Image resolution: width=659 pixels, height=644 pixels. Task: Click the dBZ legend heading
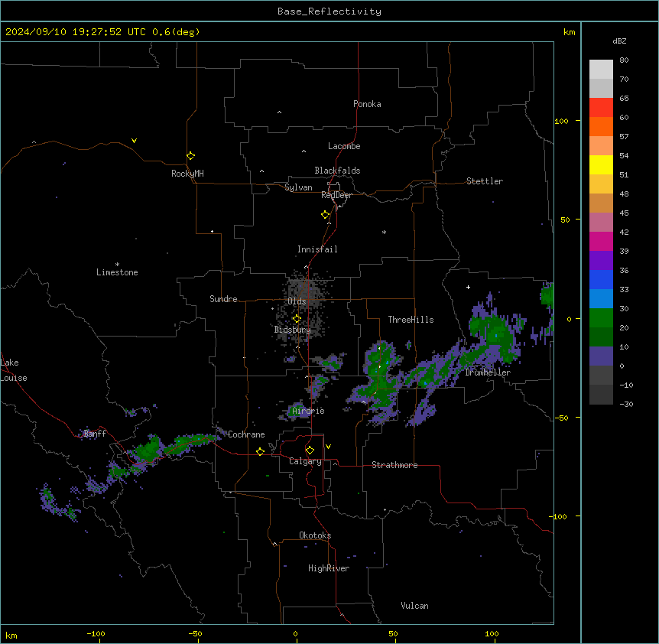(619, 41)
